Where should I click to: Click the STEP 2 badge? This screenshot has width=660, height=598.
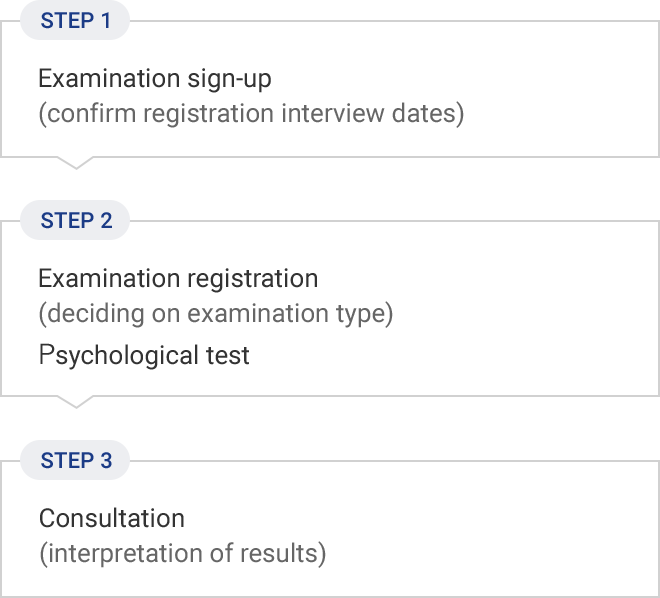(x=75, y=220)
